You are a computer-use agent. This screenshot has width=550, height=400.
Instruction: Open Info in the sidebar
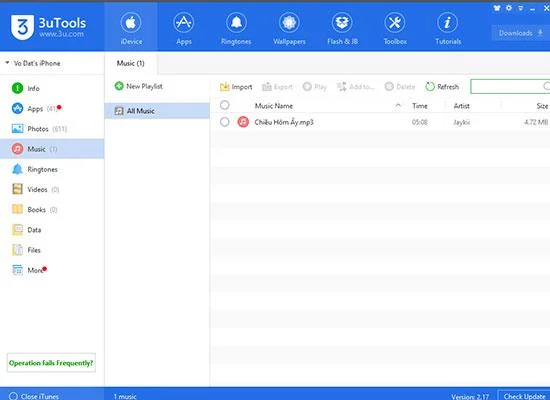[52, 88]
